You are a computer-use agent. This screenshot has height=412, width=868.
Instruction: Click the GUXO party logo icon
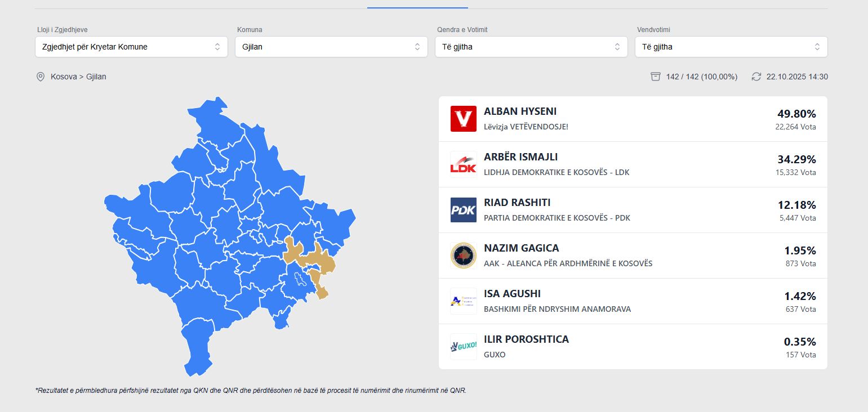[463, 347]
